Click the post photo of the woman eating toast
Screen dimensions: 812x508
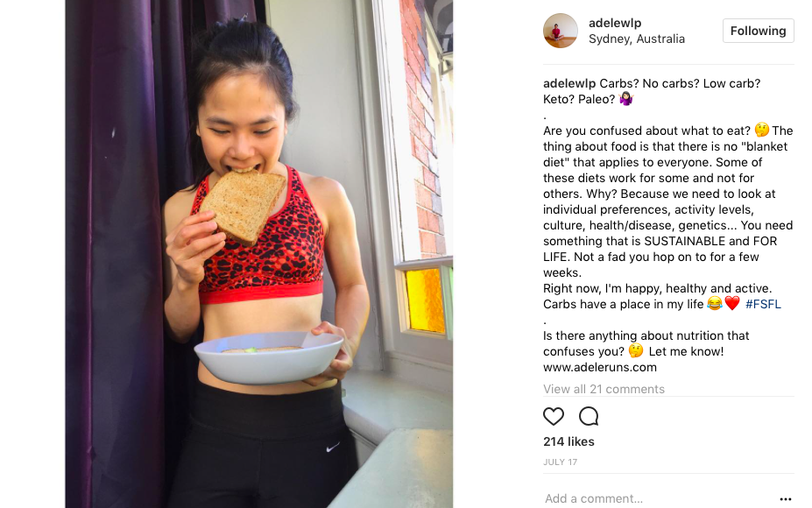[x=259, y=254]
